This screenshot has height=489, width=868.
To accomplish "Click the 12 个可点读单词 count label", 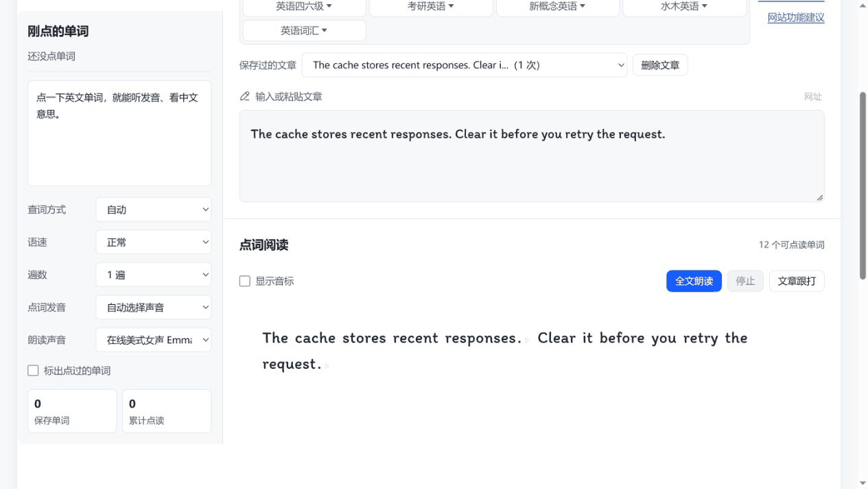I will click(x=791, y=245).
